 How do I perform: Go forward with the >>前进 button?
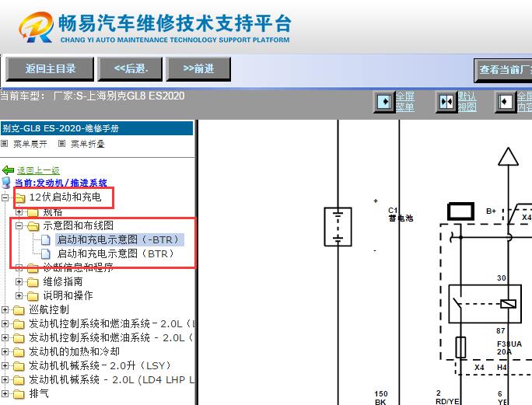tap(198, 69)
